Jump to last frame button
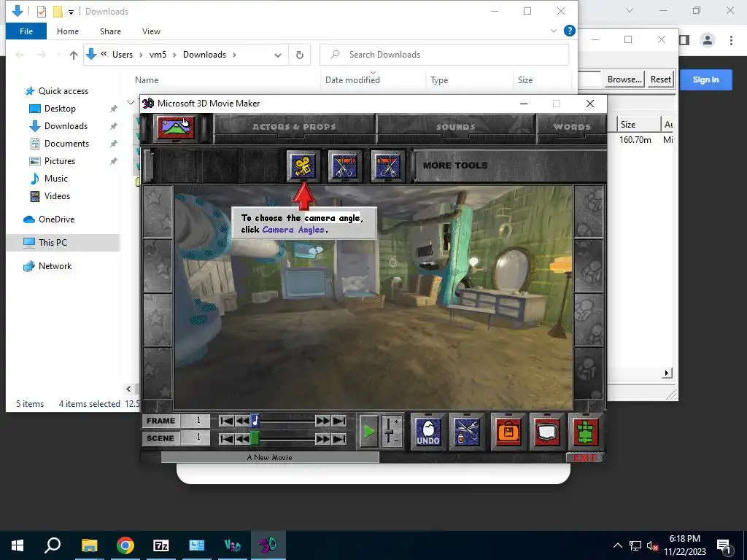Image resolution: width=747 pixels, height=560 pixels. click(x=339, y=421)
